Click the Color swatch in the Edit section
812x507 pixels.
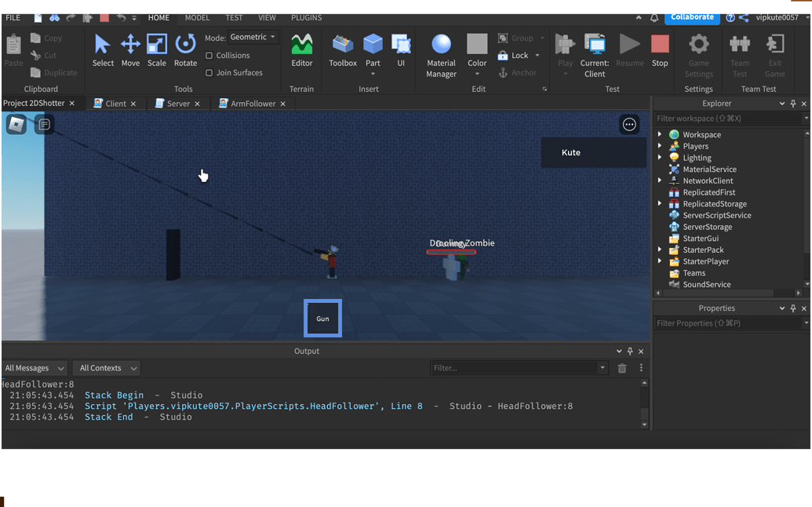pos(477,50)
